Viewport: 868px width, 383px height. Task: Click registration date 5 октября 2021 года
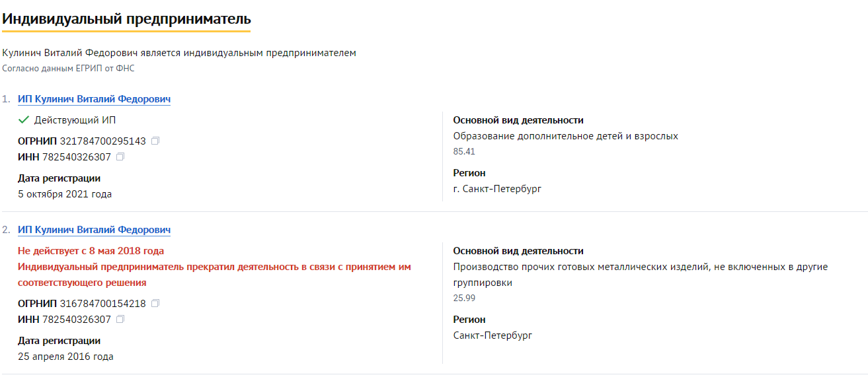[x=65, y=194]
